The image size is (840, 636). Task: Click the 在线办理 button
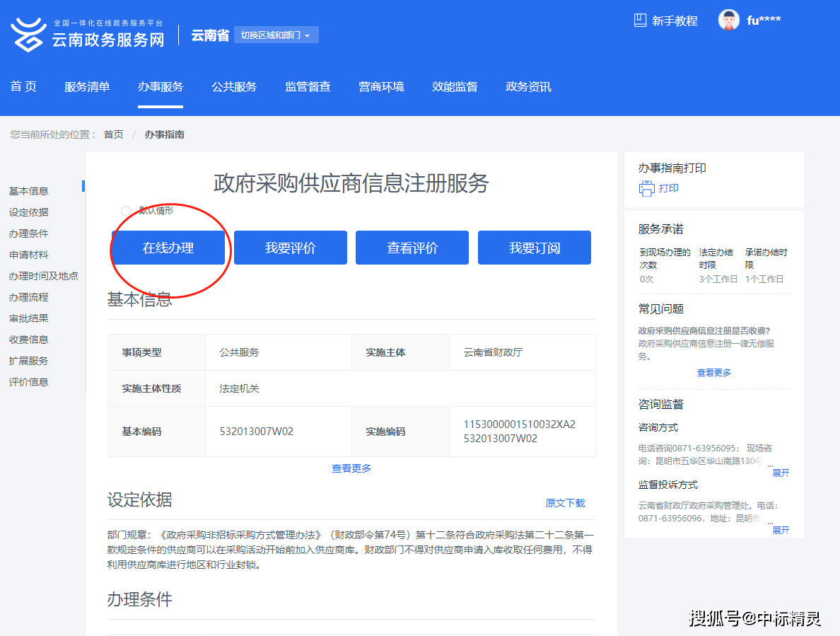point(168,248)
